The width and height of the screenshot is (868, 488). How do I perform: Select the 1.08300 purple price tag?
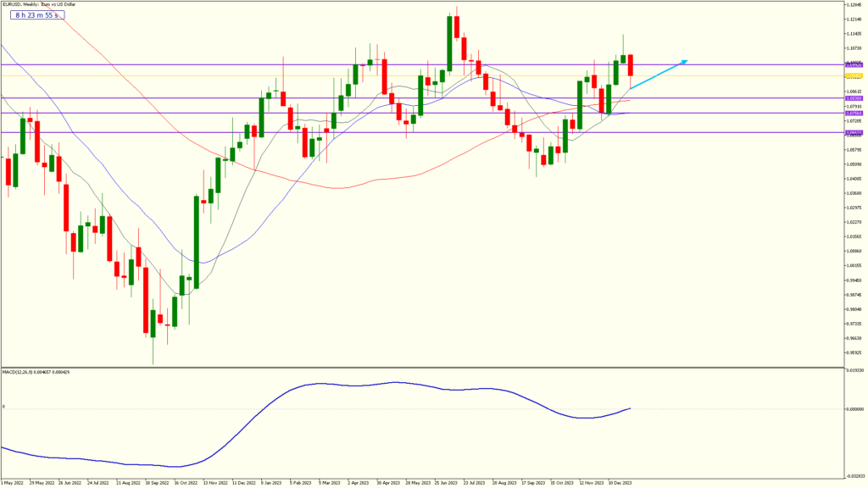coord(854,98)
